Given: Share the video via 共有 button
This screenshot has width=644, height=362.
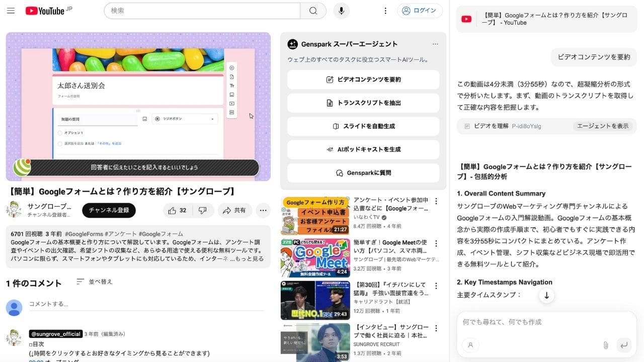Looking at the screenshot, I should 234,210.
